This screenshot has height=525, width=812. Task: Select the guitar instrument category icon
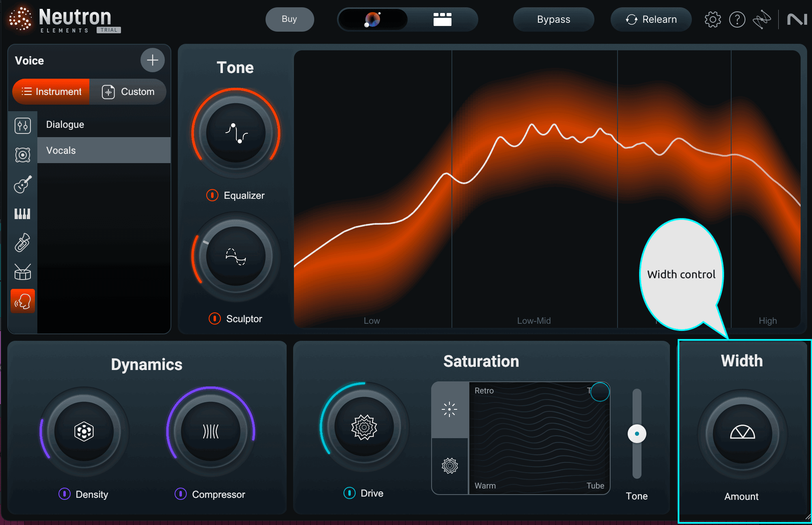[23, 184]
